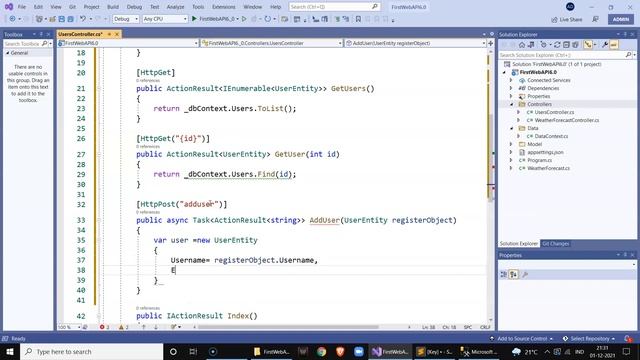The height and width of the screenshot is (360, 640).
Task: Open the Analyze menu
Action: pos(176,7)
